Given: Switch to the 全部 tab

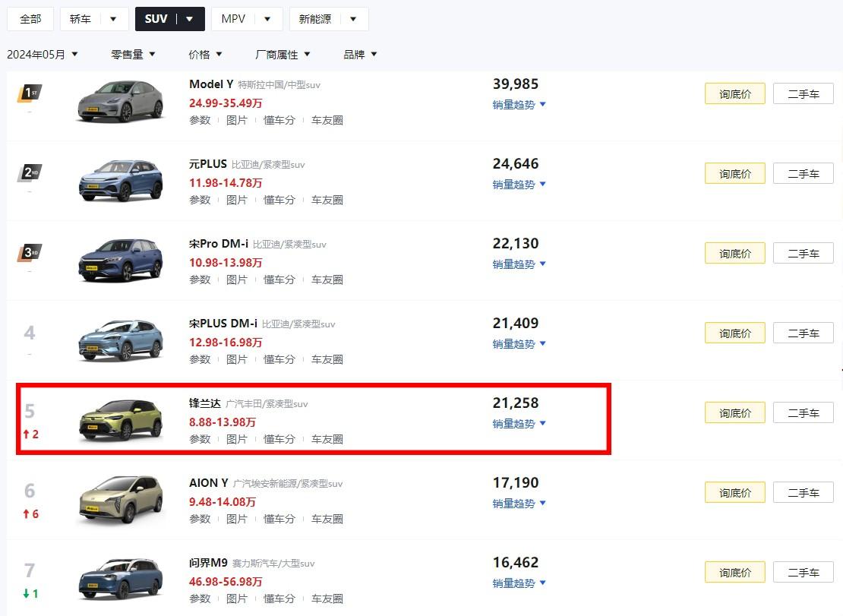Looking at the screenshot, I should 30,19.
